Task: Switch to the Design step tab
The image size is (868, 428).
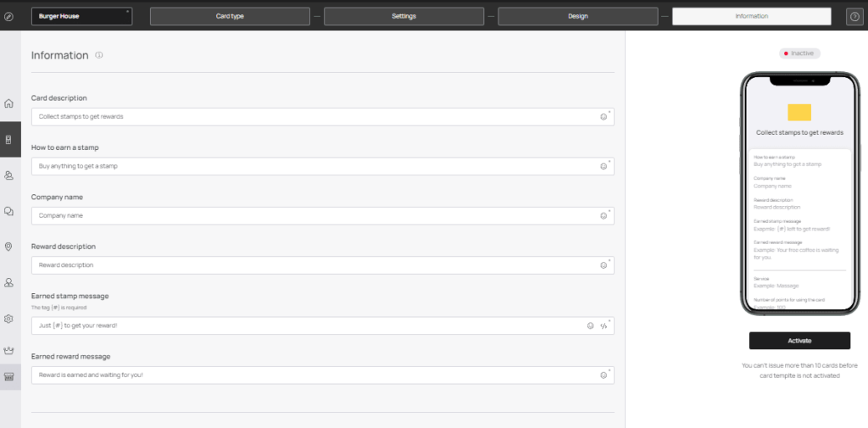Action: tap(578, 17)
